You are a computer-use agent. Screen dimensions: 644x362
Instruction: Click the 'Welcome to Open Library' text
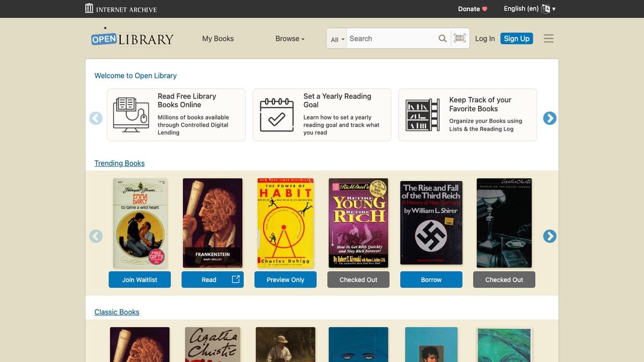[x=135, y=76]
